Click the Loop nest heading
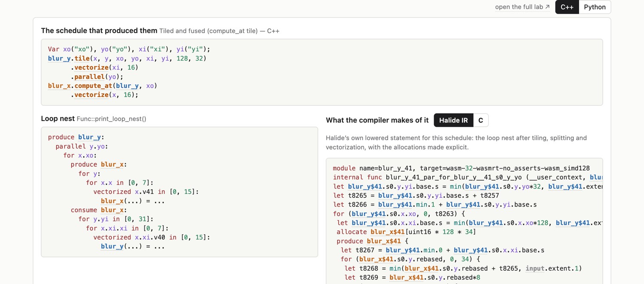This screenshot has width=644, height=284. point(58,119)
